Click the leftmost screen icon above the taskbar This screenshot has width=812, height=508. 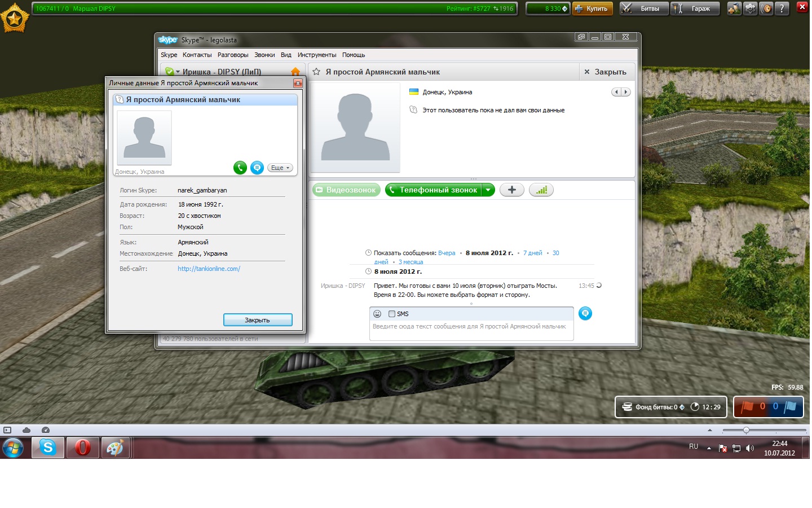coord(7,430)
